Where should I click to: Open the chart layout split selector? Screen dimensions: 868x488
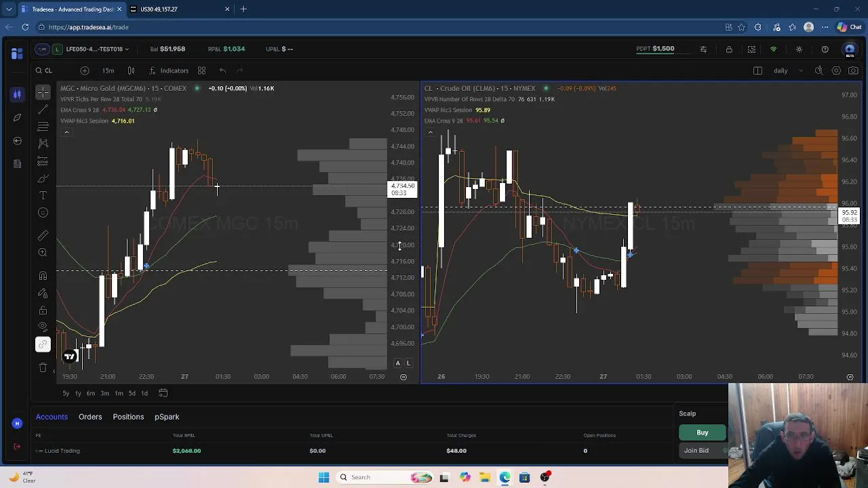click(757, 70)
